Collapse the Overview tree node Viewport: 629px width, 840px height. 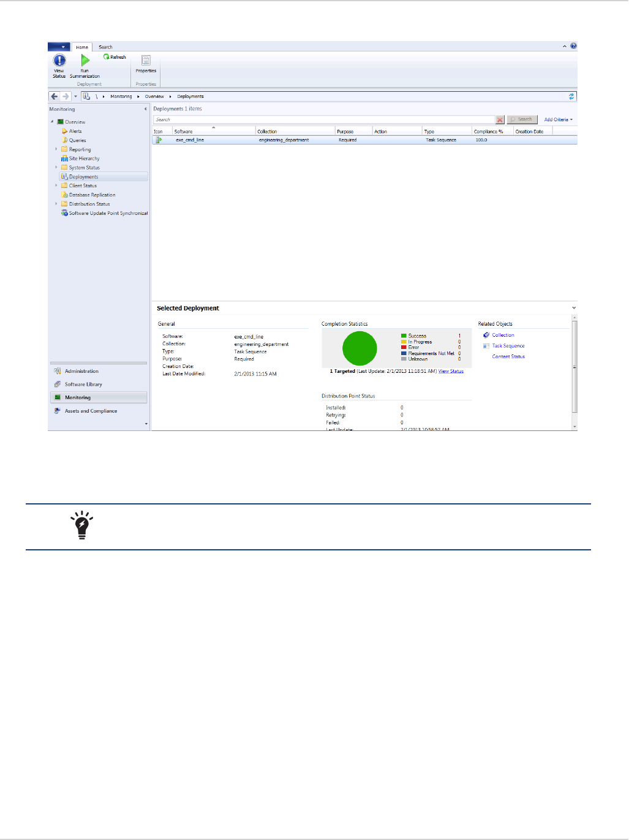pos(52,122)
